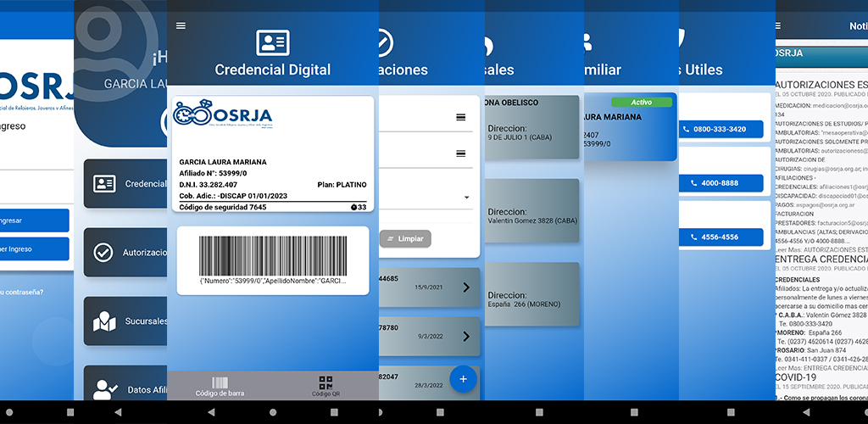Open the Credencial menu button
Screen dimensions: 868x424
point(125,184)
